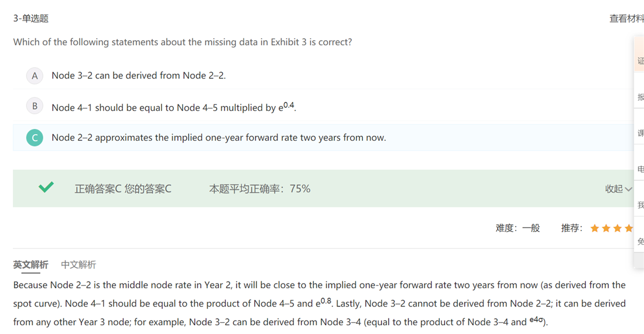Open the 证 item in right sidebar
This screenshot has height=334, width=644.
[640, 61]
